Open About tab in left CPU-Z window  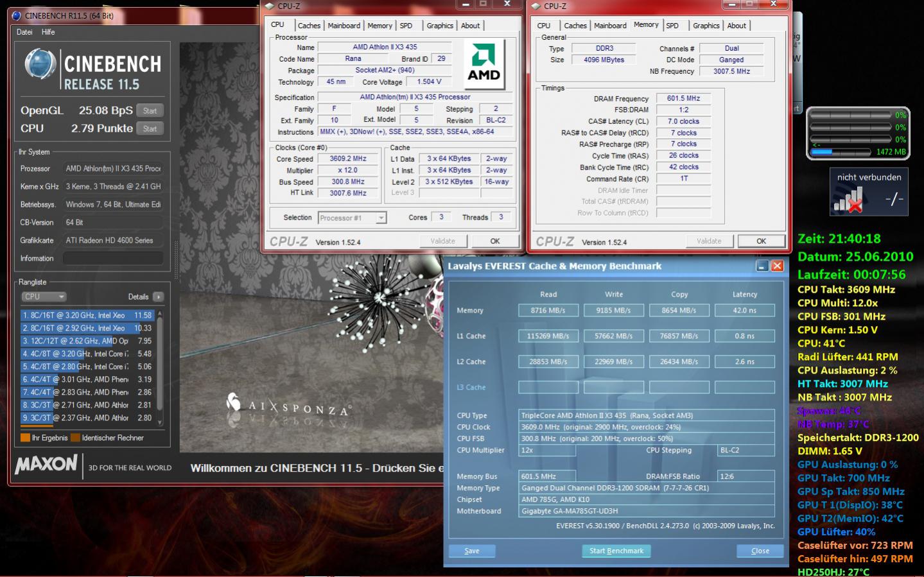(x=470, y=26)
